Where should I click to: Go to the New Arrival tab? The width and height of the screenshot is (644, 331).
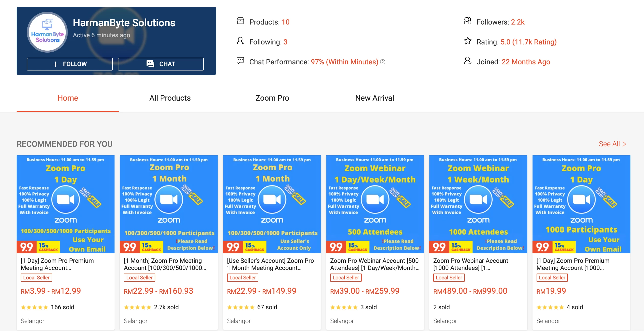pos(374,98)
